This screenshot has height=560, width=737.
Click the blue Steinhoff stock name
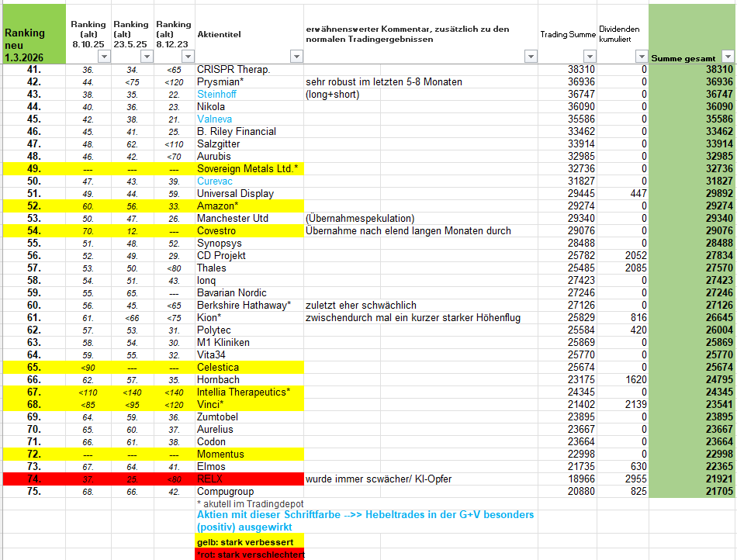(x=216, y=95)
